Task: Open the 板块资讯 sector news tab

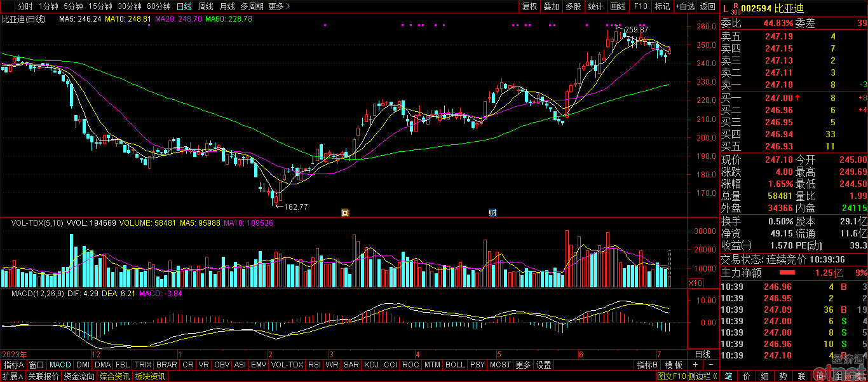Action: (150, 376)
